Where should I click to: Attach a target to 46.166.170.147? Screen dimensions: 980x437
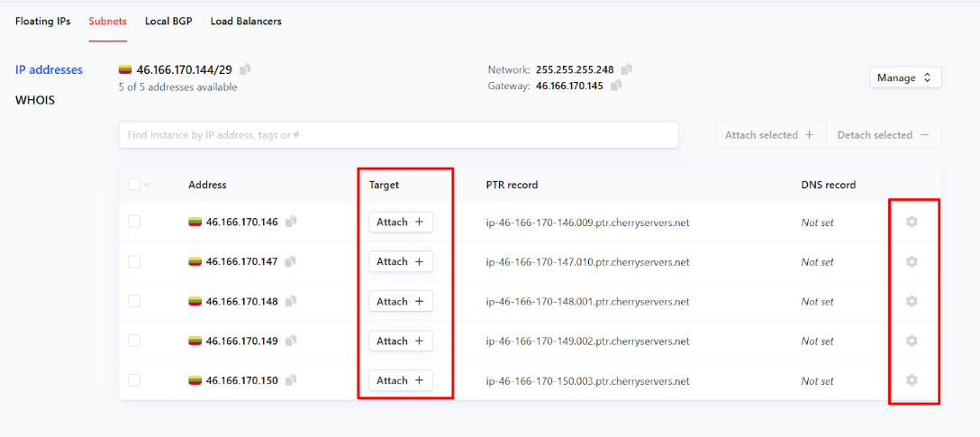point(400,261)
